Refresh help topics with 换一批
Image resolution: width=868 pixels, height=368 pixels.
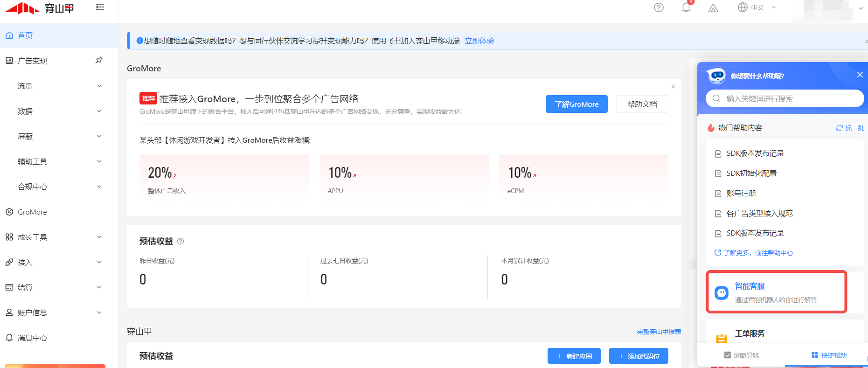pos(850,128)
